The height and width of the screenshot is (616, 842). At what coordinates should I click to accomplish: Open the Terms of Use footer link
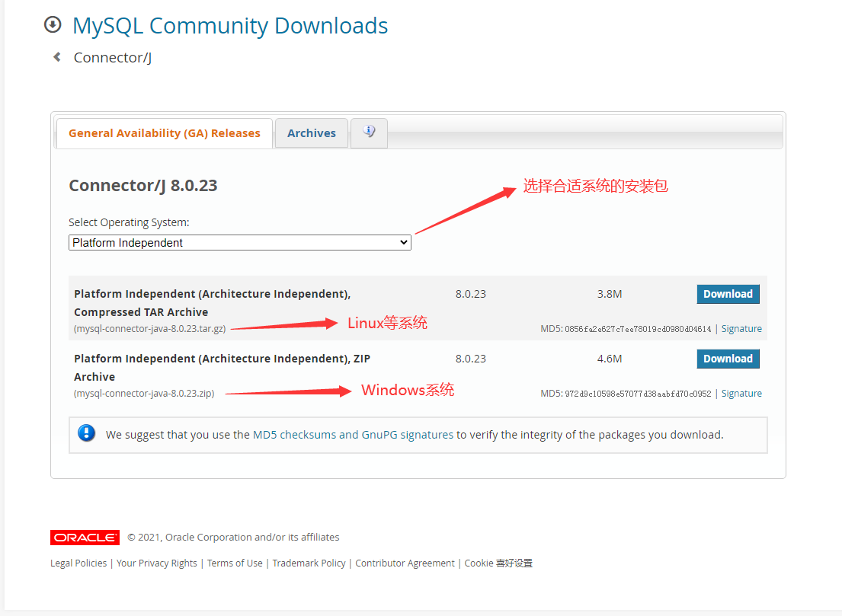(235, 563)
